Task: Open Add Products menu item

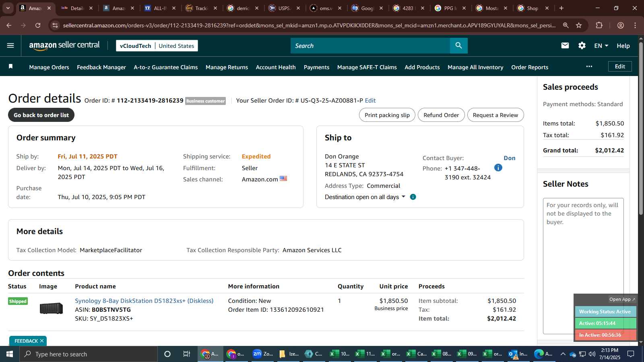Action: tap(422, 67)
